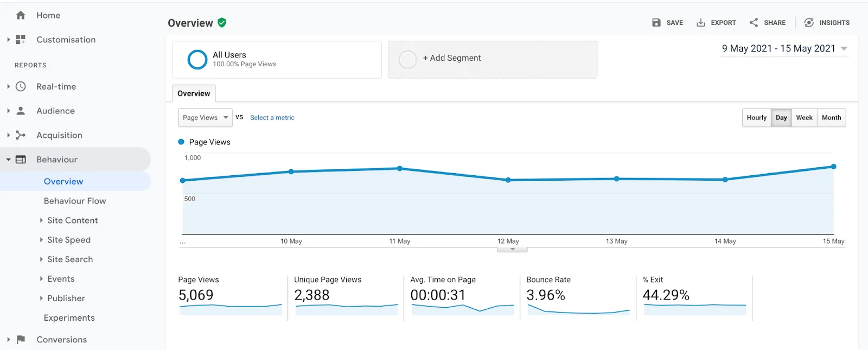Click the Audience person icon
Screen dimensions: 868x350
[x=21, y=111]
